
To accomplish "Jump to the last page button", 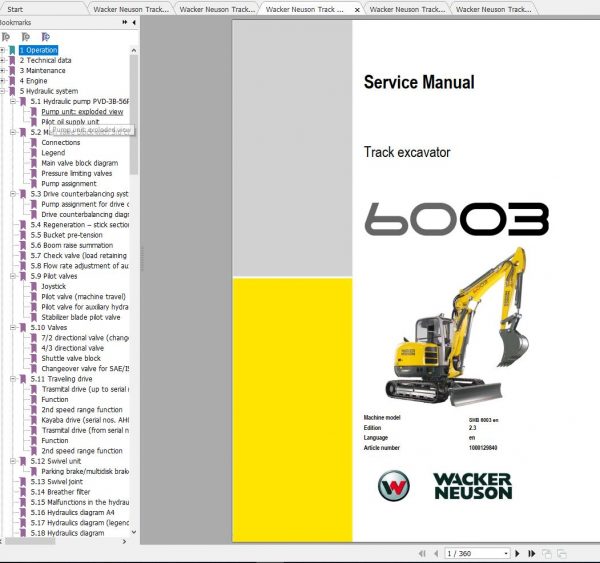I will tap(532, 553).
